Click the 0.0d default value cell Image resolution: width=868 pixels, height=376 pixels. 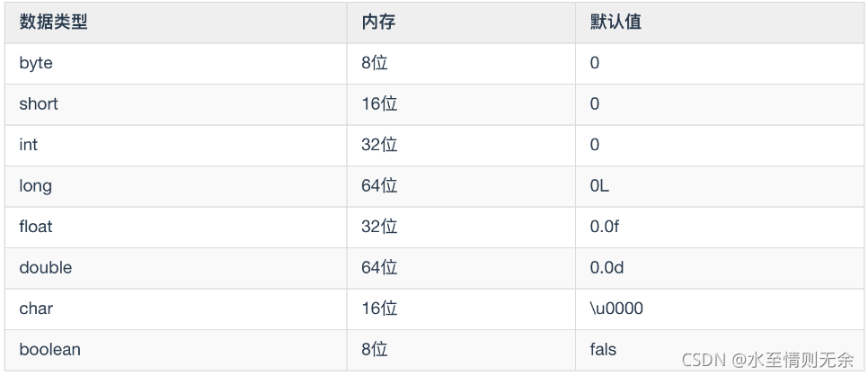click(606, 268)
